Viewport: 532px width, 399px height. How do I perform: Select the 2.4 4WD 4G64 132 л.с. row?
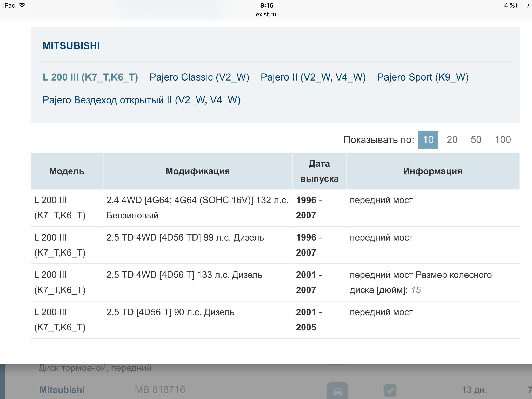tap(197, 208)
